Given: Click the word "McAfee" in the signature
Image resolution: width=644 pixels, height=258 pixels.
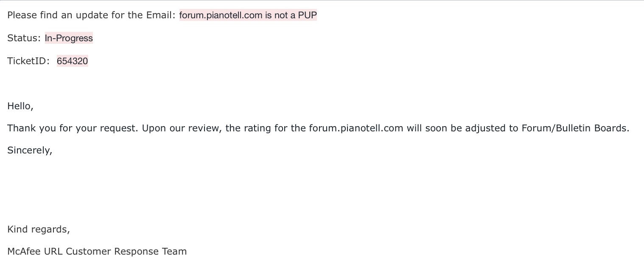Looking at the screenshot, I should coord(24,251).
